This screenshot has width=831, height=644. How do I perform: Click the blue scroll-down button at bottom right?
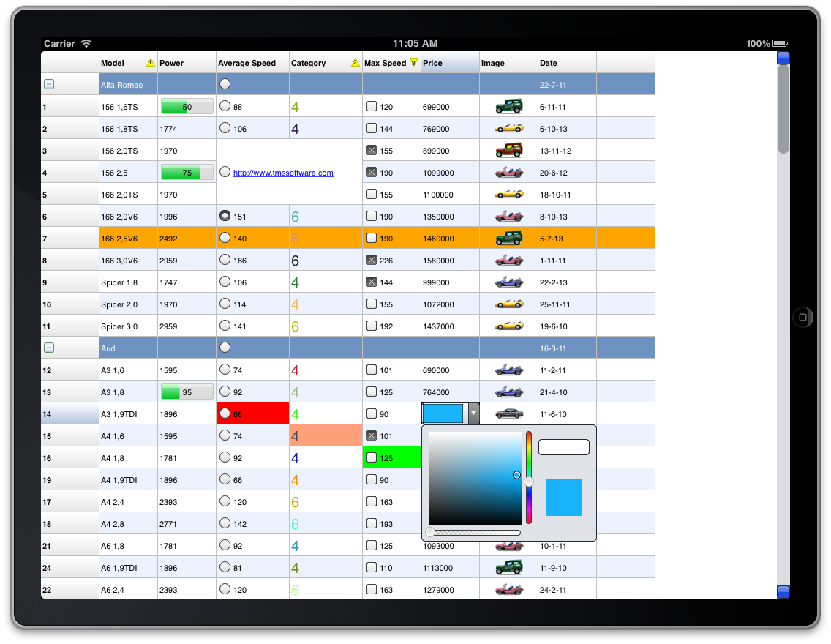(783, 591)
